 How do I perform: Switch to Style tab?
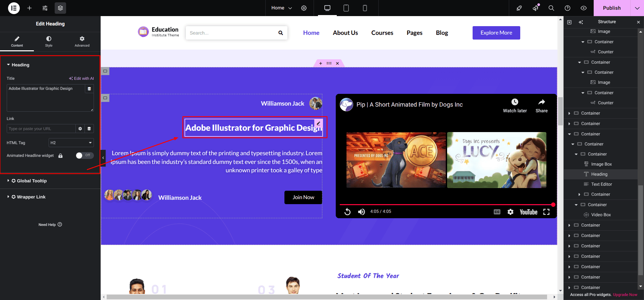point(49,42)
